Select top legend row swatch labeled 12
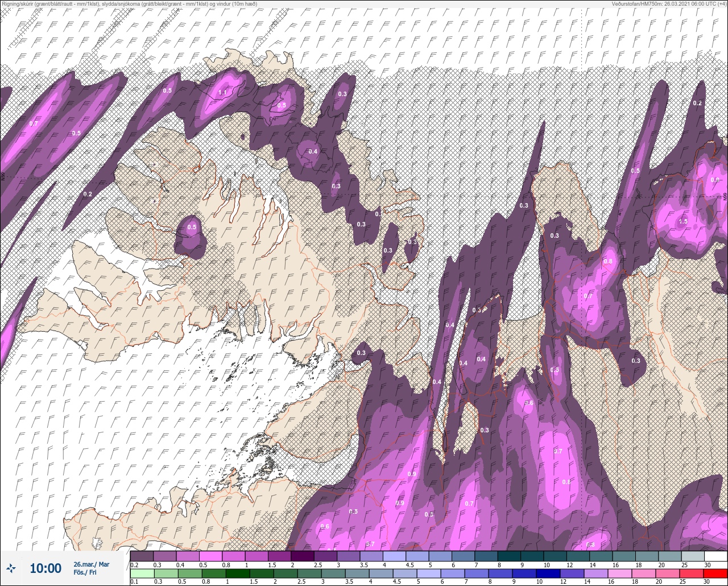The width and height of the screenshot is (728, 586). (578, 556)
